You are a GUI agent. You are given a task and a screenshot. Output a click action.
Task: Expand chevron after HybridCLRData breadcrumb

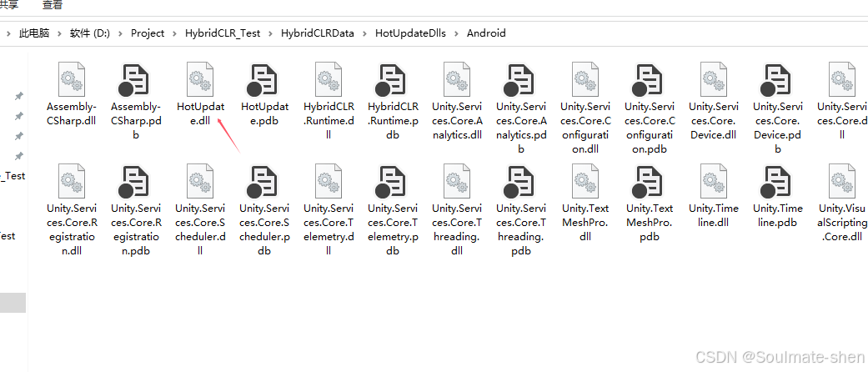click(x=364, y=33)
